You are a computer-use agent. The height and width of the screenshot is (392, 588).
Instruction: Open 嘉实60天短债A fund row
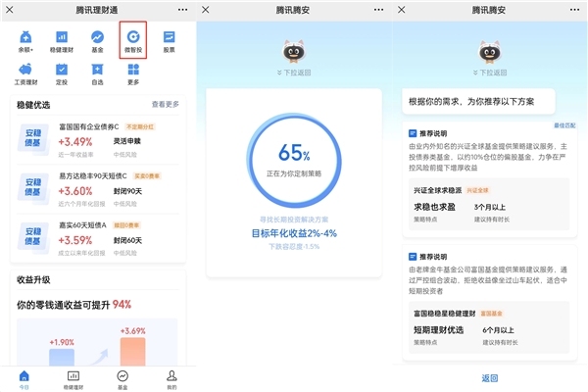pyautogui.click(x=98, y=238)
